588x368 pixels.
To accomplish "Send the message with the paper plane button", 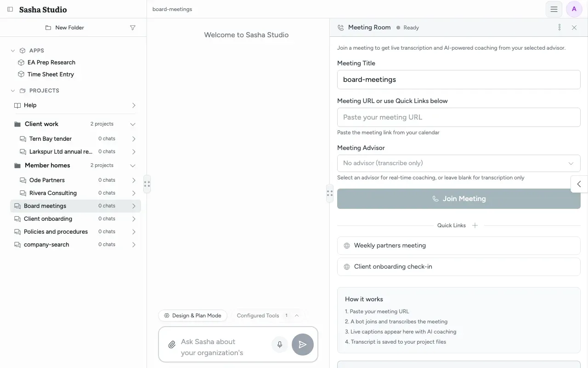I will [303, 345].
